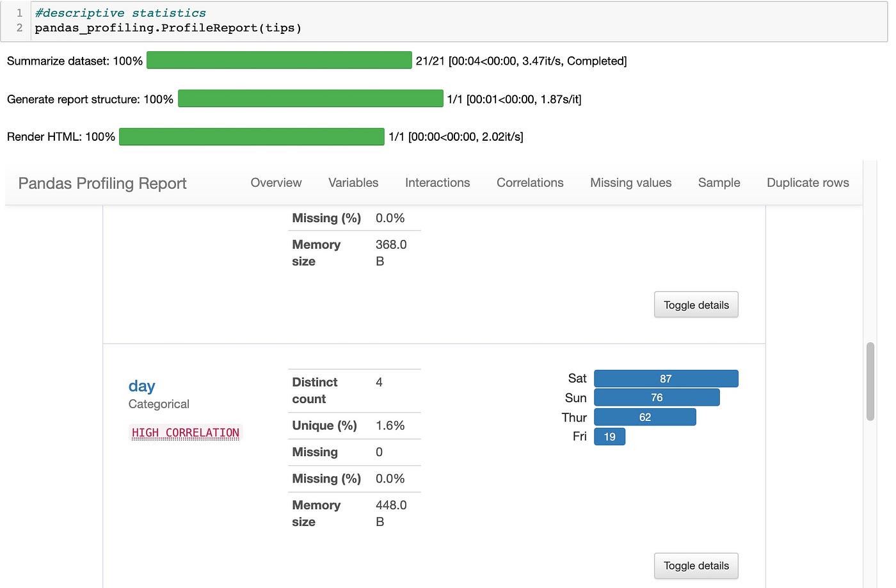Open the Missing values section
This screenshot has width=896, height=588.
point(630,183)
